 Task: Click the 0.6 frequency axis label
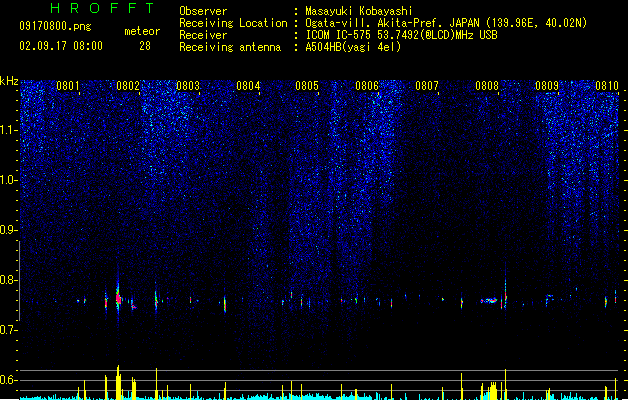click(9, 380)
